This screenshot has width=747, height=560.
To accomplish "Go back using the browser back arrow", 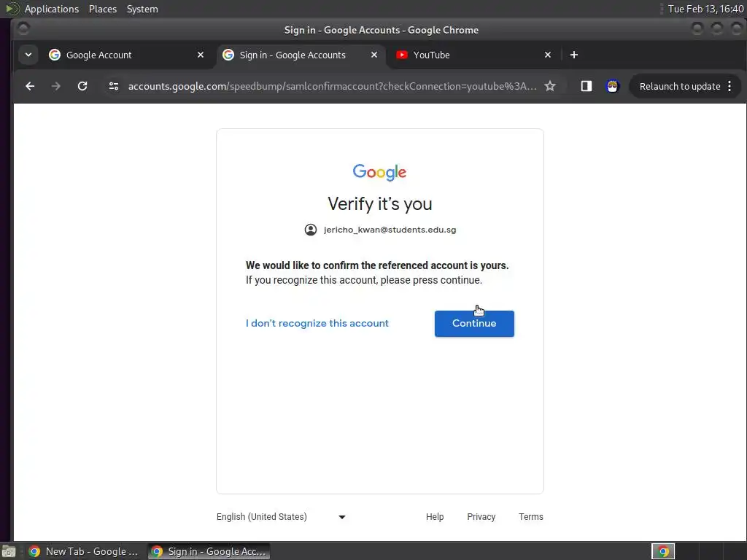I will [30, 86].
